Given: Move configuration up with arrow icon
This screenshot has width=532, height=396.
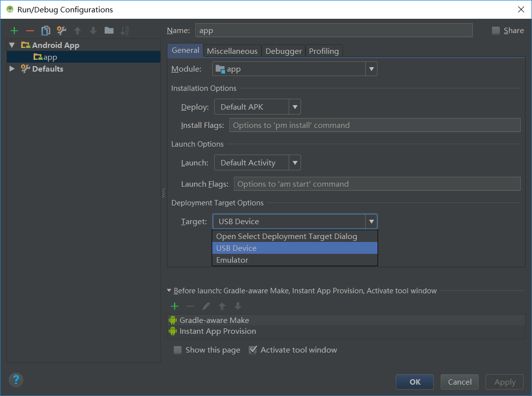Looking at the screenshot, I should tap(77, 31).
